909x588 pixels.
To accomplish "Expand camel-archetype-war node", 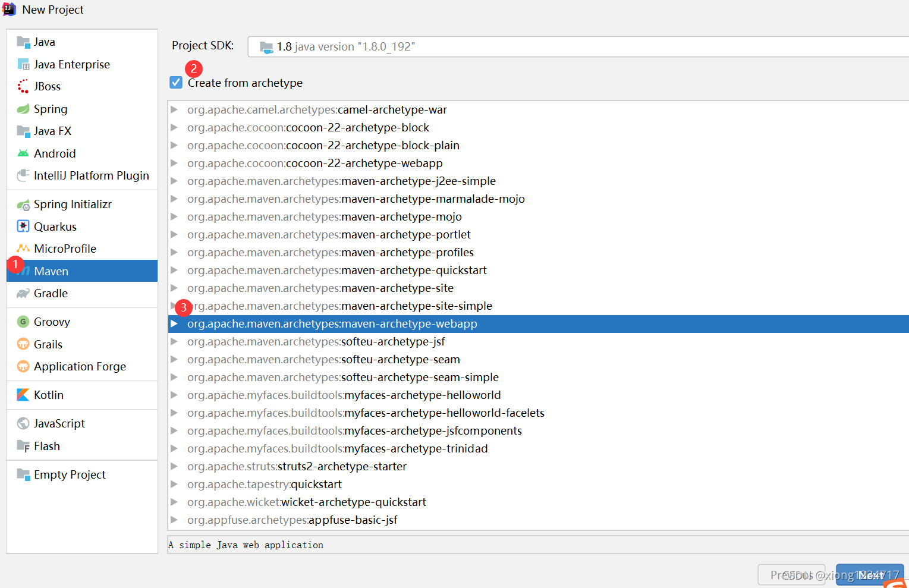I will (174, 109).
